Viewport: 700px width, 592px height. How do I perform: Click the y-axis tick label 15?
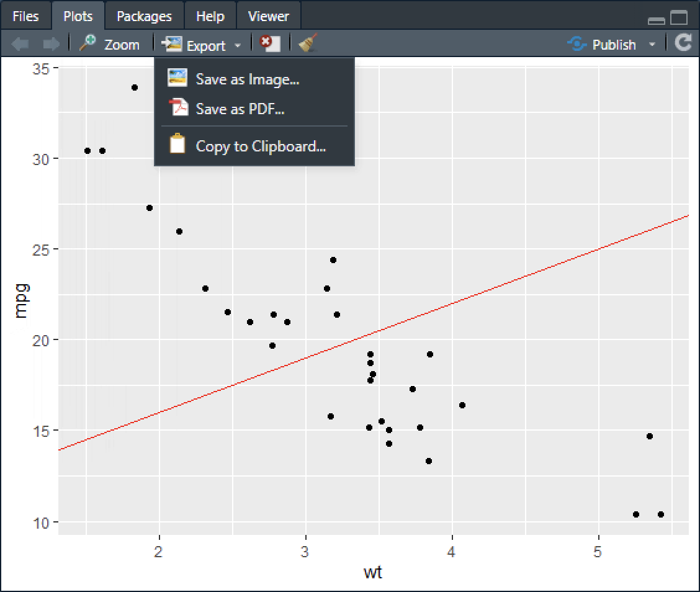pos(40,431)
